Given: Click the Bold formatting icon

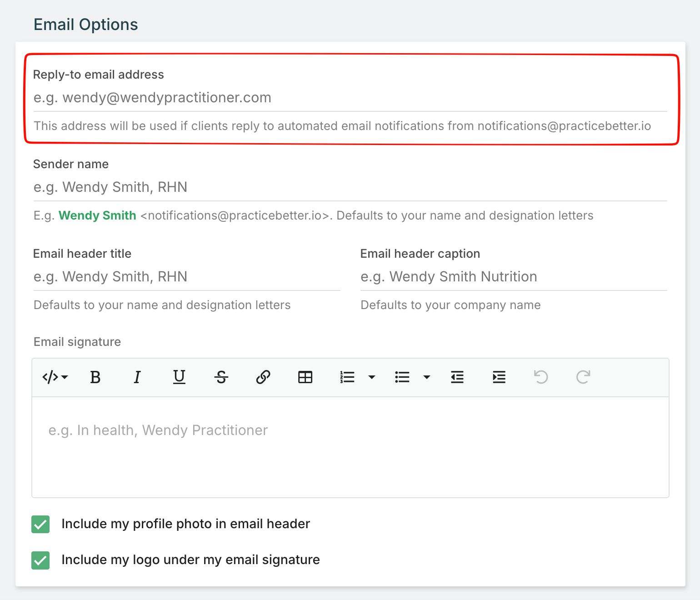Looking at the screenshot, I should pyautogui.click(x=95, y=377).
